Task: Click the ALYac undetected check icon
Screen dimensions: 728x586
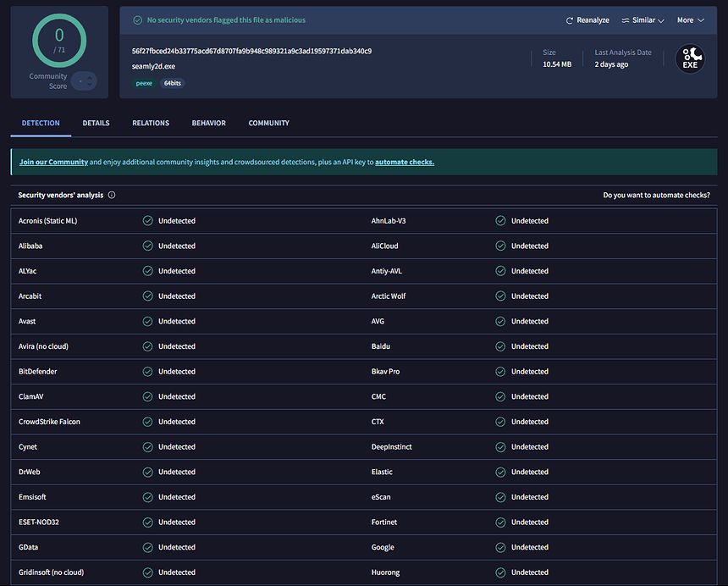Action: click(x=147, y=271)
